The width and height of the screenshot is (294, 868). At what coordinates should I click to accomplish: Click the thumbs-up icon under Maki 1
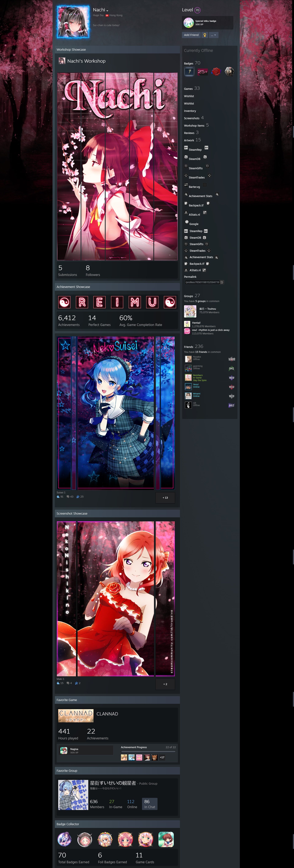pos(58,683)
